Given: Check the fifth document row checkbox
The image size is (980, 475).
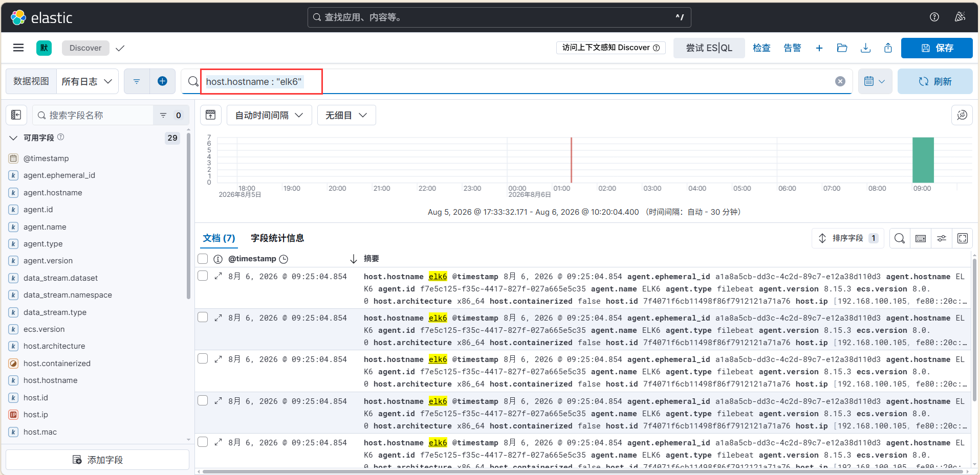Looking at the screenshot, I should pyautogui.click(x=203, y=442).
